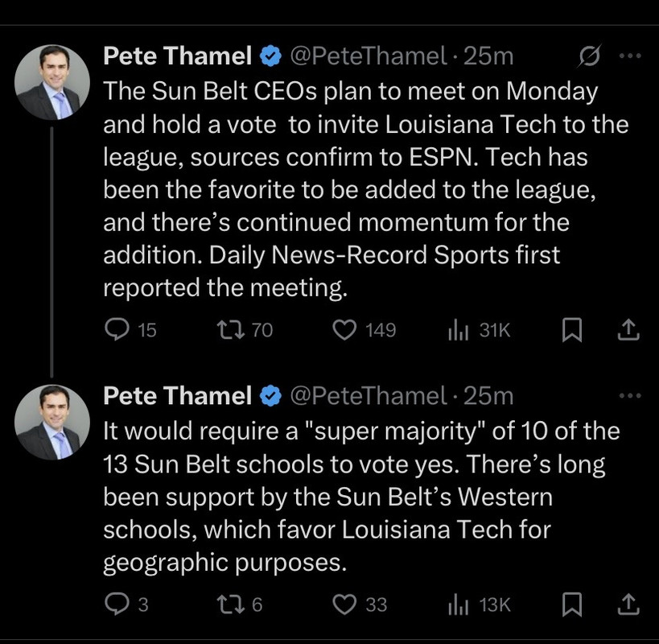659x644 pixels.
Task: Open Pete Thamel's avatar on first tweet
Action: click(53, 82)
